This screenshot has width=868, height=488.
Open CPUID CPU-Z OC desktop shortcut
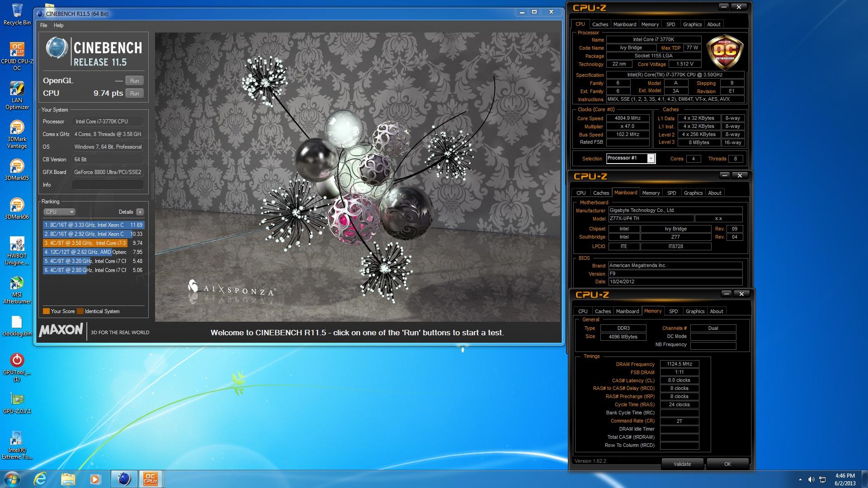click(17, 56)
